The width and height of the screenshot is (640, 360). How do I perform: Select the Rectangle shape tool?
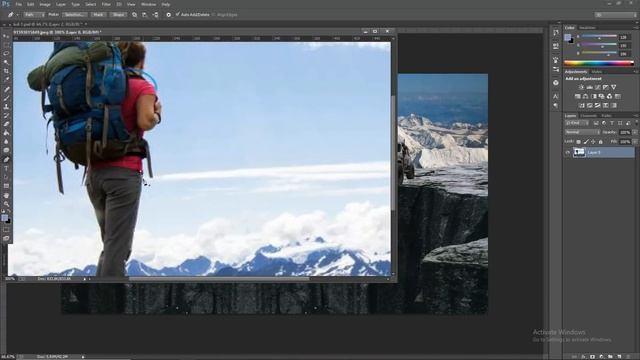[6, 186]
